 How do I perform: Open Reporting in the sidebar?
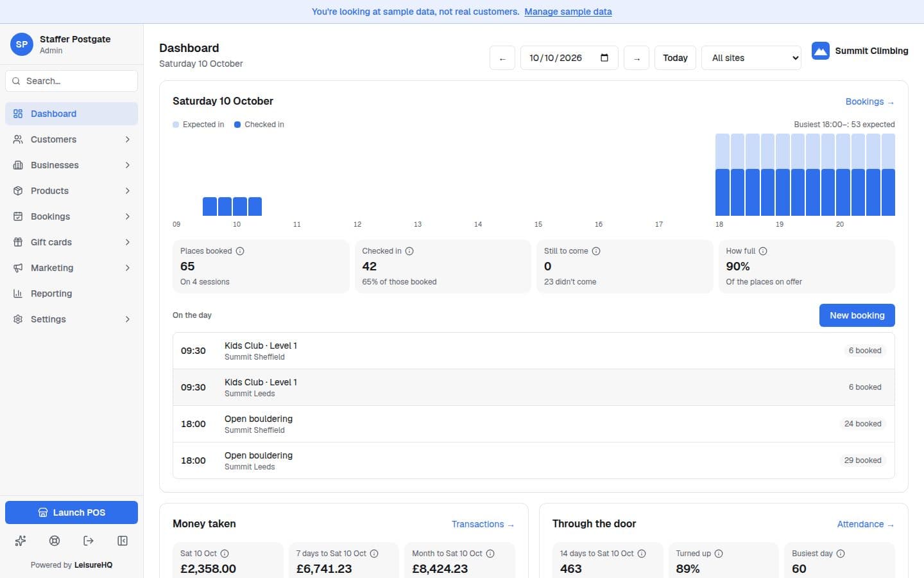[x=71, y=293]
